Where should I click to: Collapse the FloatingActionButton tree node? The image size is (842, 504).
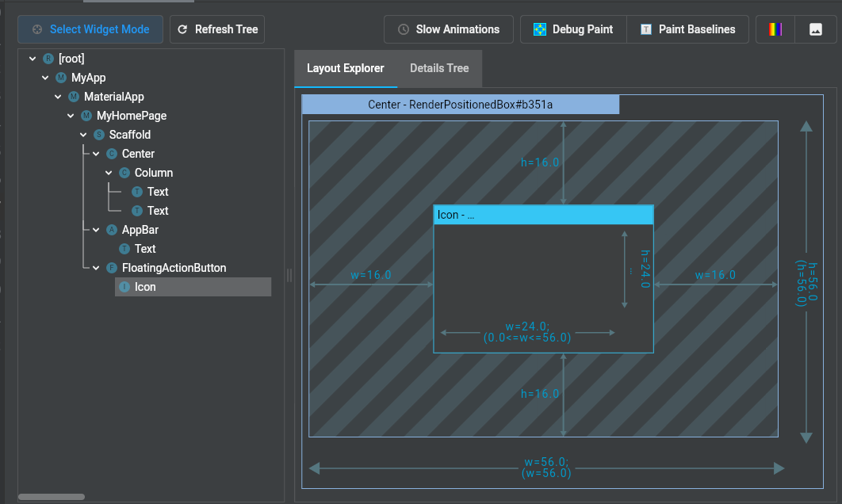[97, 268]
